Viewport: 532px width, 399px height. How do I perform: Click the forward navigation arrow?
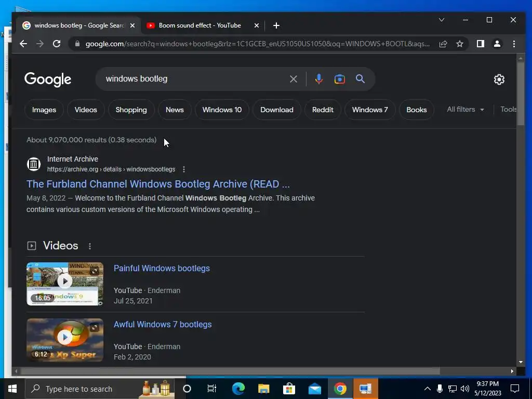point(39,44)
